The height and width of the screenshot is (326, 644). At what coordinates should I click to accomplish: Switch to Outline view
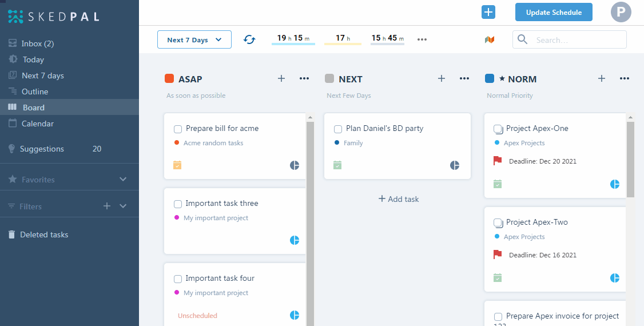tap(69, 92)
